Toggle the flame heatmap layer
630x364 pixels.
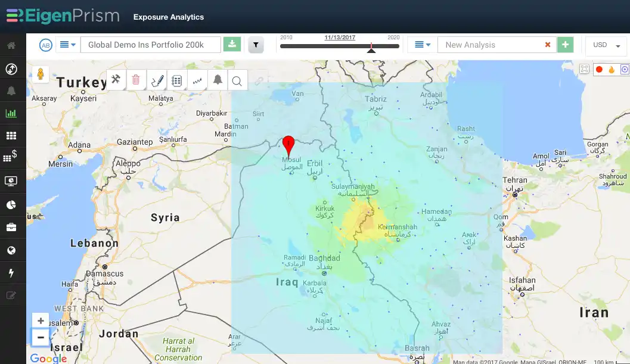(x=612, y=69)
